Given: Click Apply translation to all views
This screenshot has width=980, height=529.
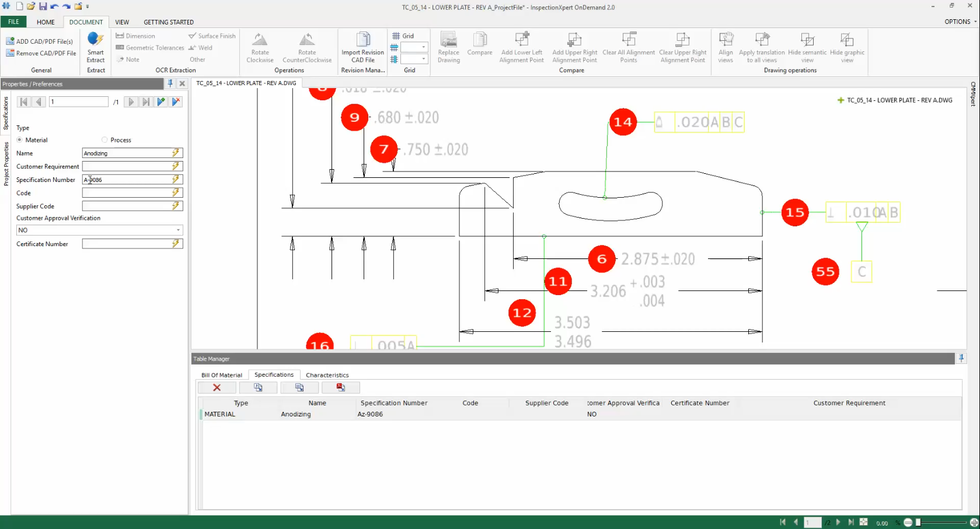Looking at the screenshot, I should (x=762, y=48).
